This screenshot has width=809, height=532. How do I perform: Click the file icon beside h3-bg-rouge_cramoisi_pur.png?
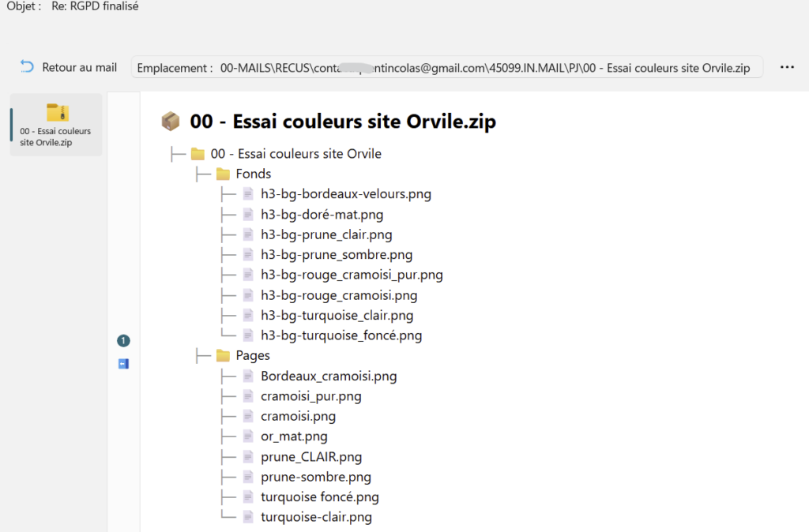coord(248,275)
